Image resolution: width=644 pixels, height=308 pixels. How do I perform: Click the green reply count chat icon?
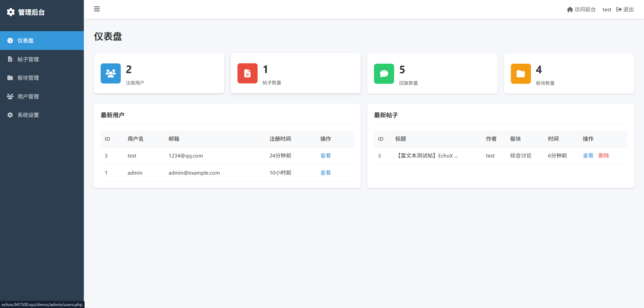click(384, 73)
